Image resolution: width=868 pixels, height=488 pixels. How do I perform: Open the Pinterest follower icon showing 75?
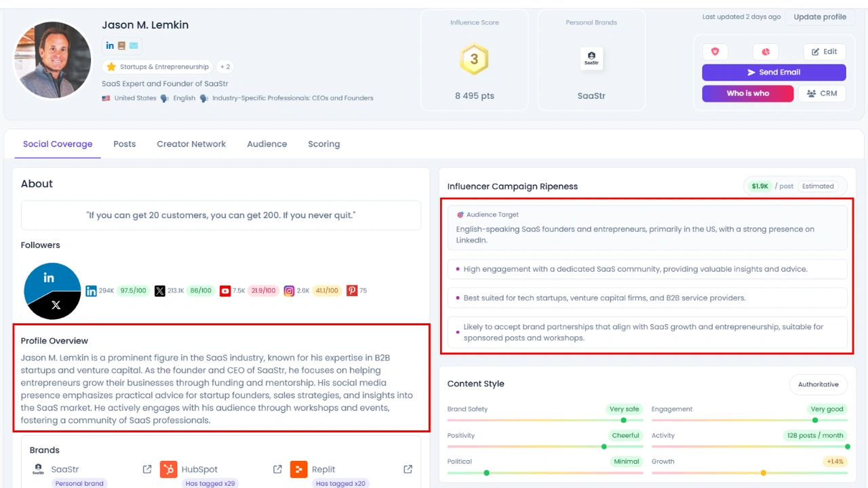[352, 291]
